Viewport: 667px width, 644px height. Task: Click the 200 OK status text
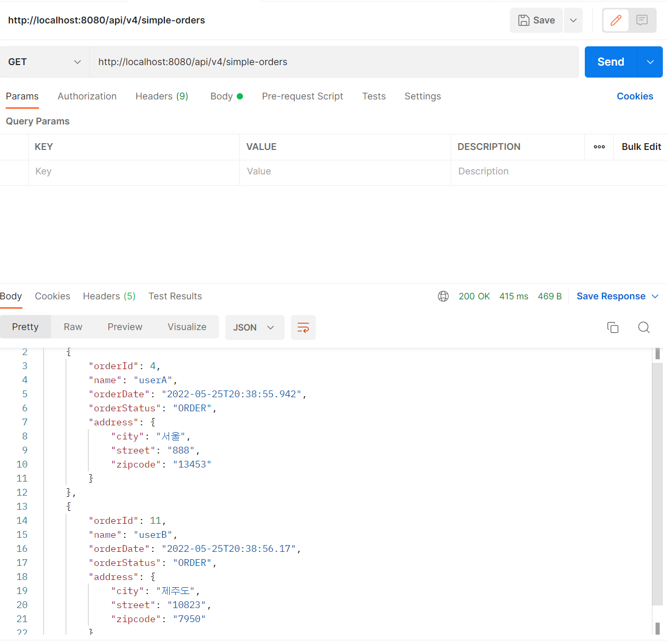pos(474,296)
